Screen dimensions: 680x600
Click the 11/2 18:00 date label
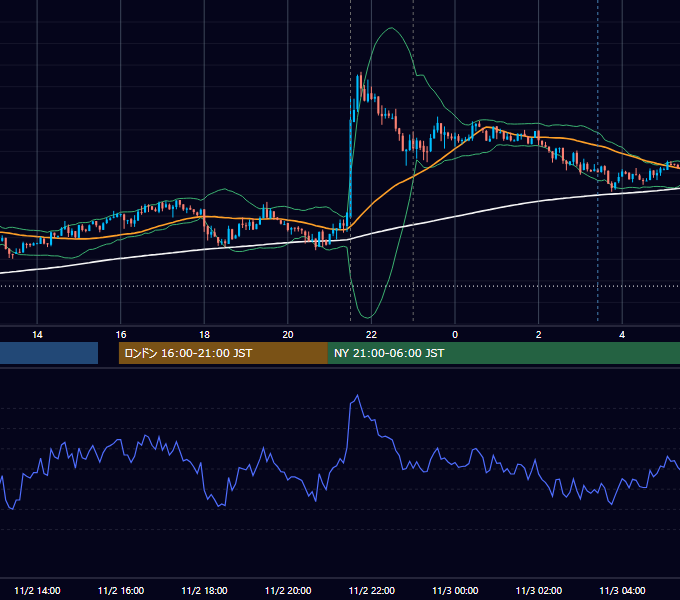tap(204, 590)
